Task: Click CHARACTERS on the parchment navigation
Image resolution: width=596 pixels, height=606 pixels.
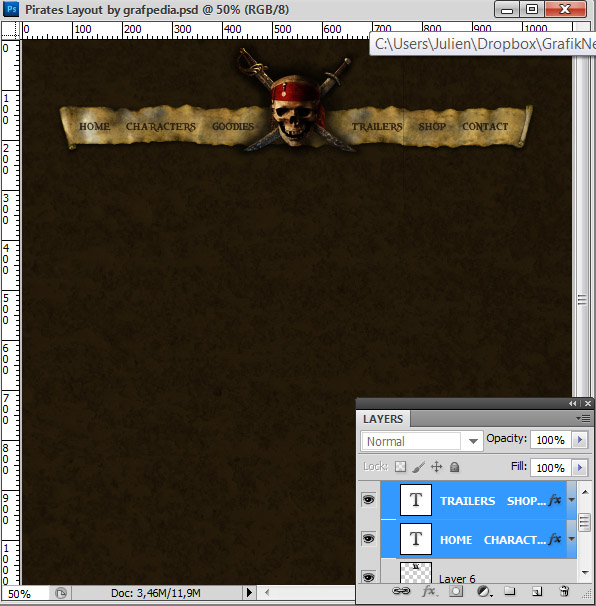Action: (x=161, y=126)
